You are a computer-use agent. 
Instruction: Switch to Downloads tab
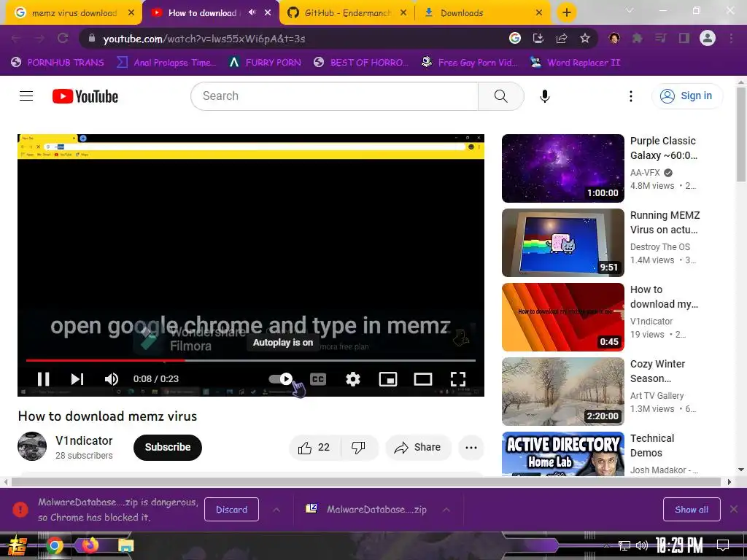tap(483, 13)
